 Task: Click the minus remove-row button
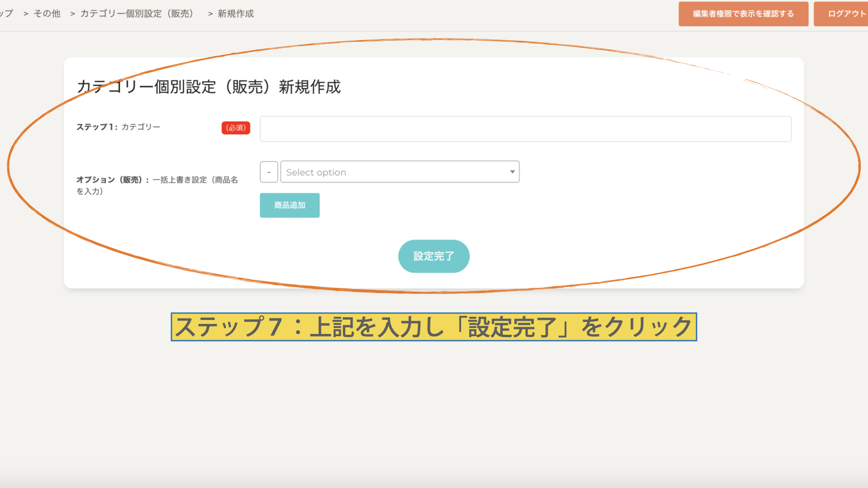pyautogui.click(x=269, y=172)
